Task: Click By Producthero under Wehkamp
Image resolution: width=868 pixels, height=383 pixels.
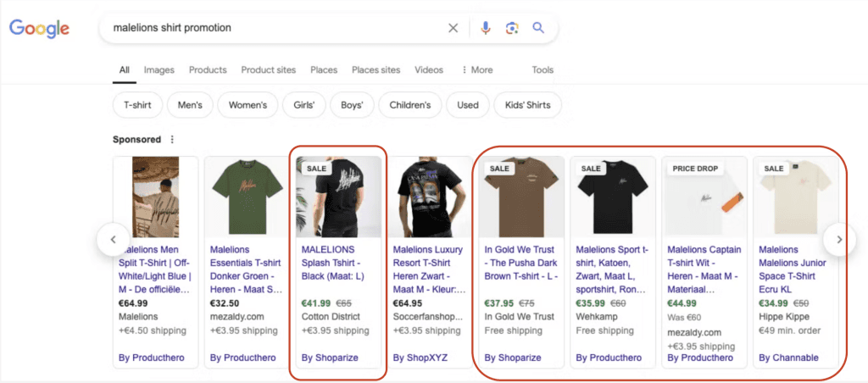Action: (x=609, y=358)
